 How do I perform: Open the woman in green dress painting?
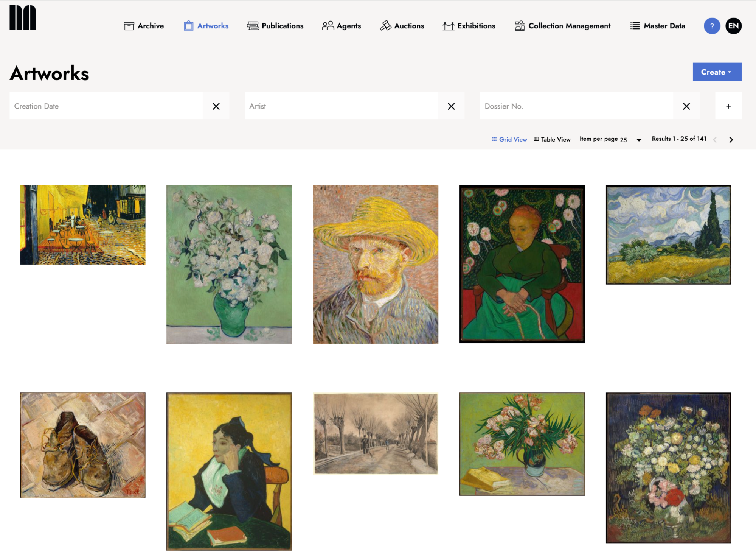522,264
